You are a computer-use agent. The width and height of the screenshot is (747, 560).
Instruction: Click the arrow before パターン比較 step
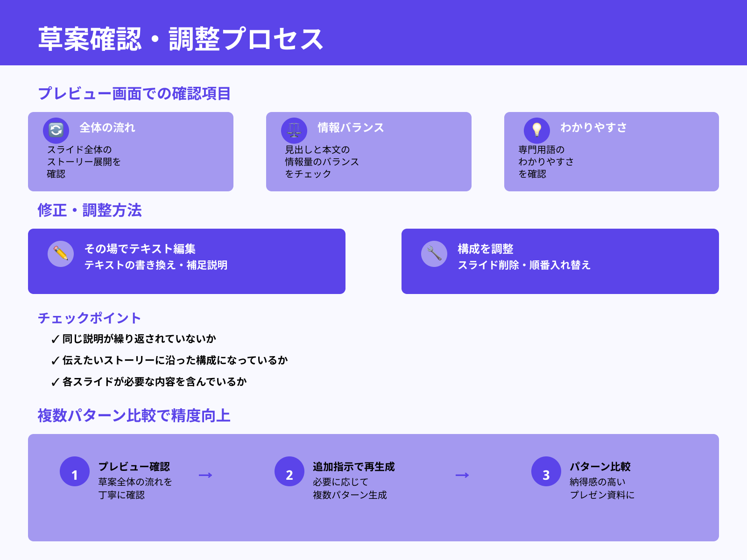coord(462,475)
